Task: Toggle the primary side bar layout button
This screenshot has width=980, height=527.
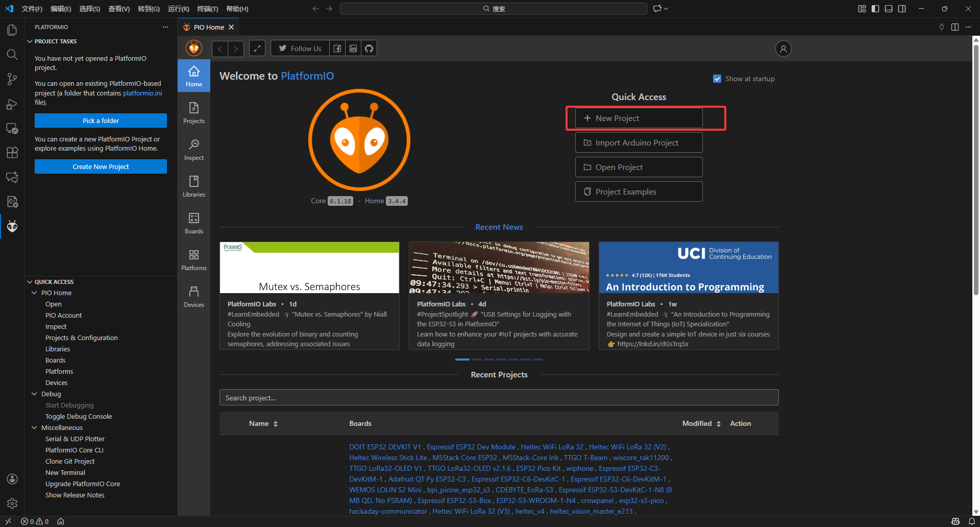Action: pos(875,9)
